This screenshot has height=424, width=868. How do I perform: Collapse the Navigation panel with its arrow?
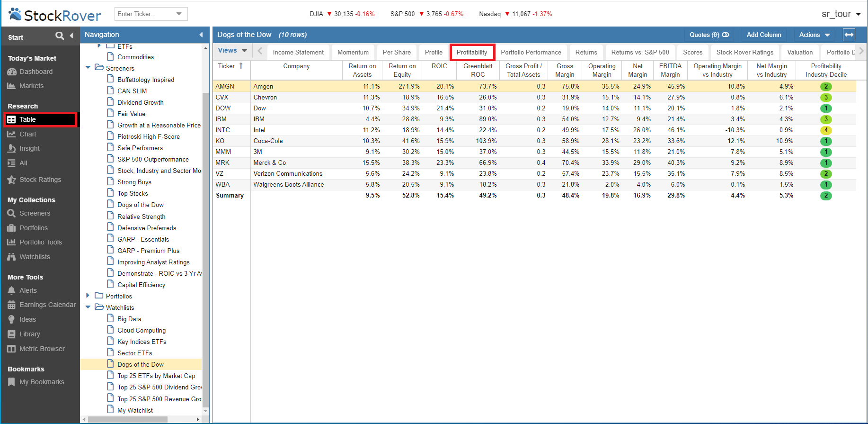201,35
